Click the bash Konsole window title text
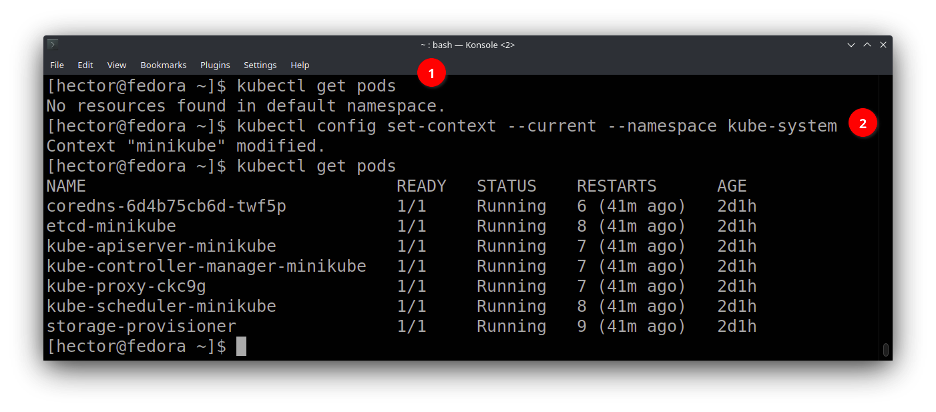Screen dimensions: 936x412 pos(468,45)
